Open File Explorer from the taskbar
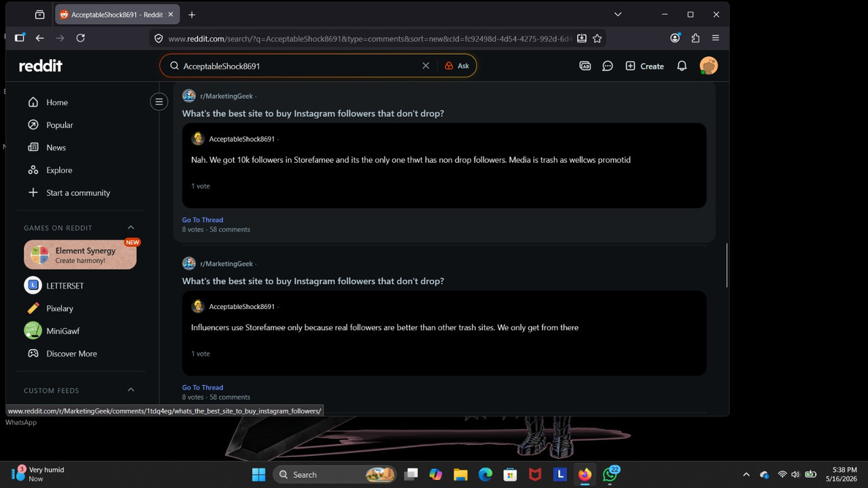This screenshot has height=488, width=868. (x=460, y=474)
